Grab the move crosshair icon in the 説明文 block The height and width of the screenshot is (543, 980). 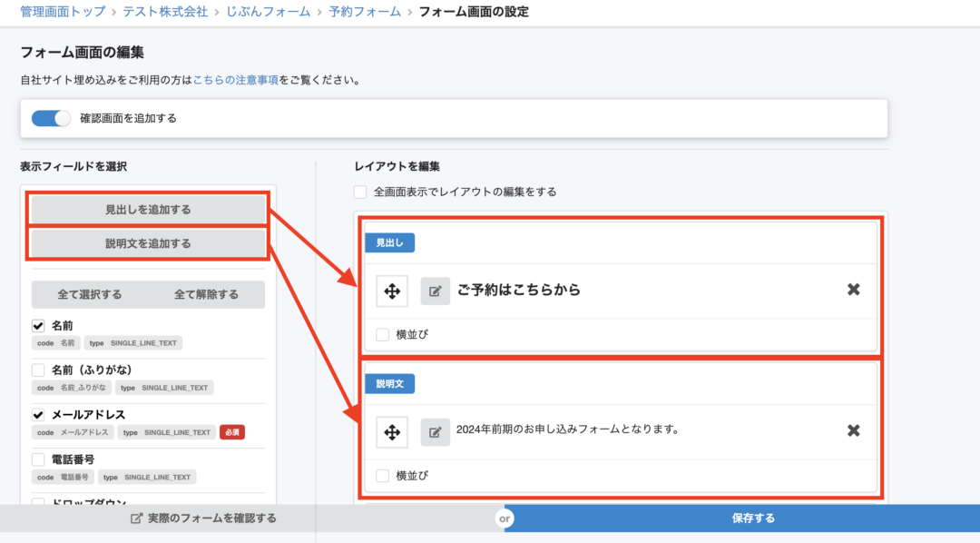click(391, 432)
